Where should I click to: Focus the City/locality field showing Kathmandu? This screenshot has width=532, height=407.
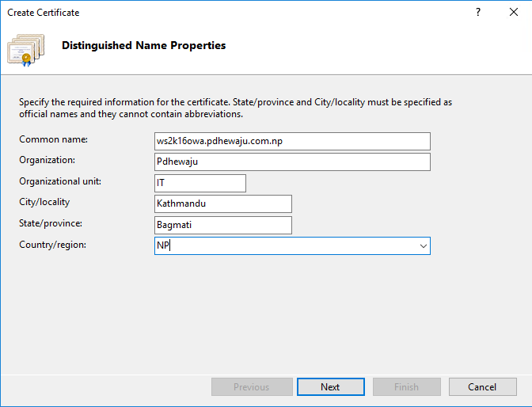click(x=223, y=203)
